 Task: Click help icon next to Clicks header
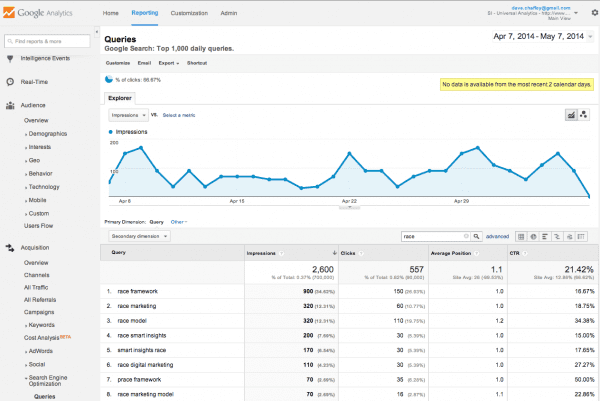(x=361, y=253)
